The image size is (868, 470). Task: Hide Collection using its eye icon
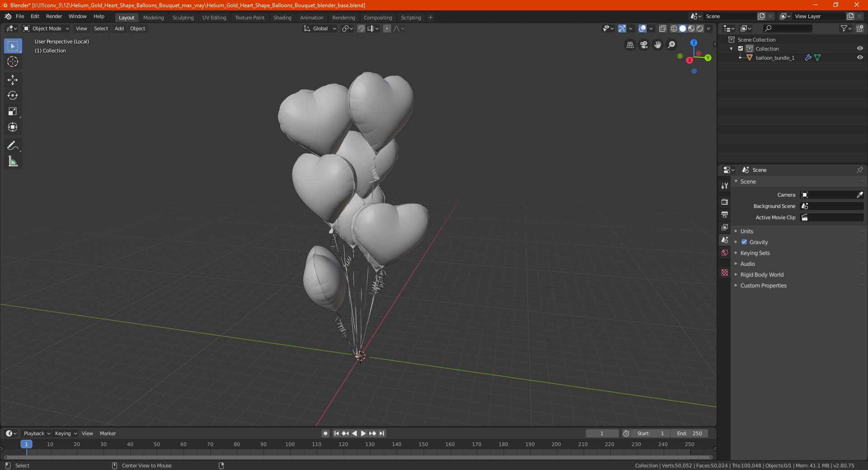click(860, 48)
